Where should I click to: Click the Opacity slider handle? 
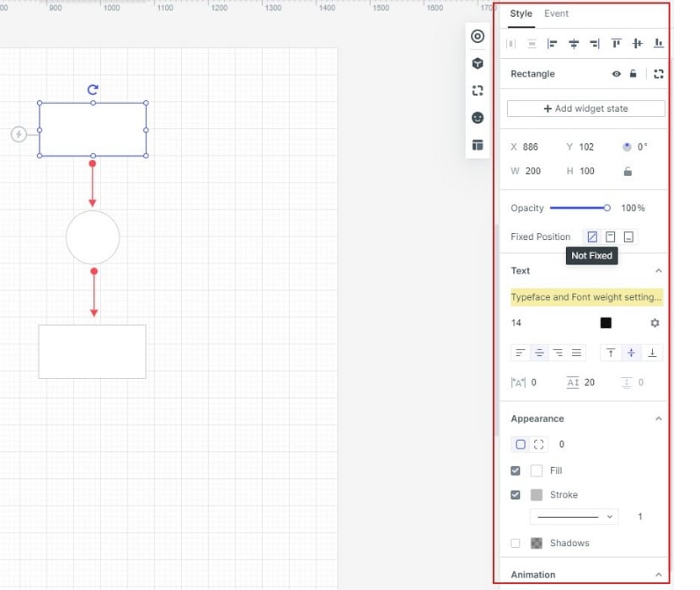pos(606,208)
